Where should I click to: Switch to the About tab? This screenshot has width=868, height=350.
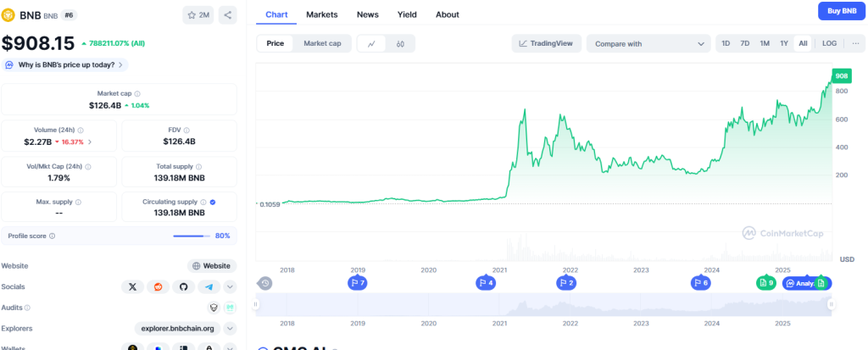click(448, 15)
